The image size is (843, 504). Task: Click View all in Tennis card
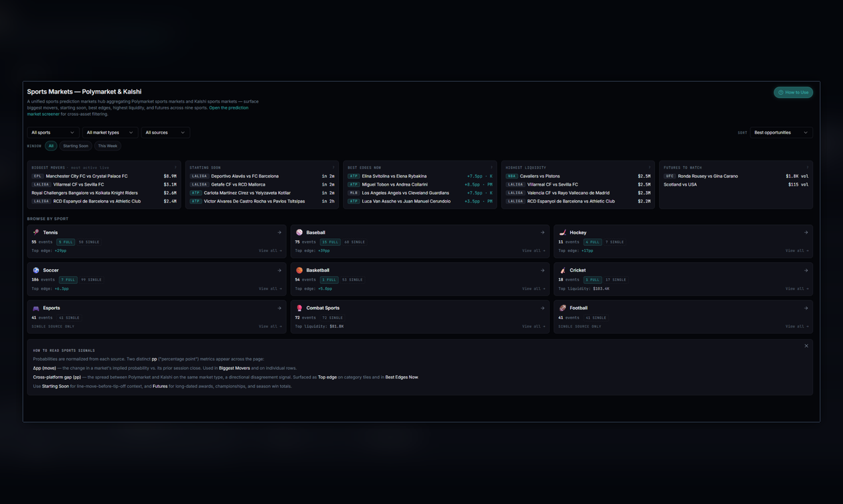pos(270,251)
